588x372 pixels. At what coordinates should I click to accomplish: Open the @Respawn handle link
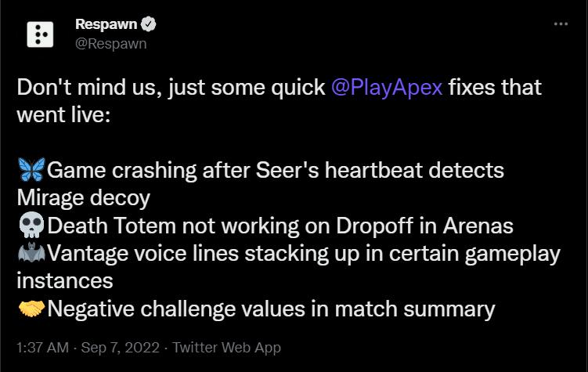pos(110,43)
